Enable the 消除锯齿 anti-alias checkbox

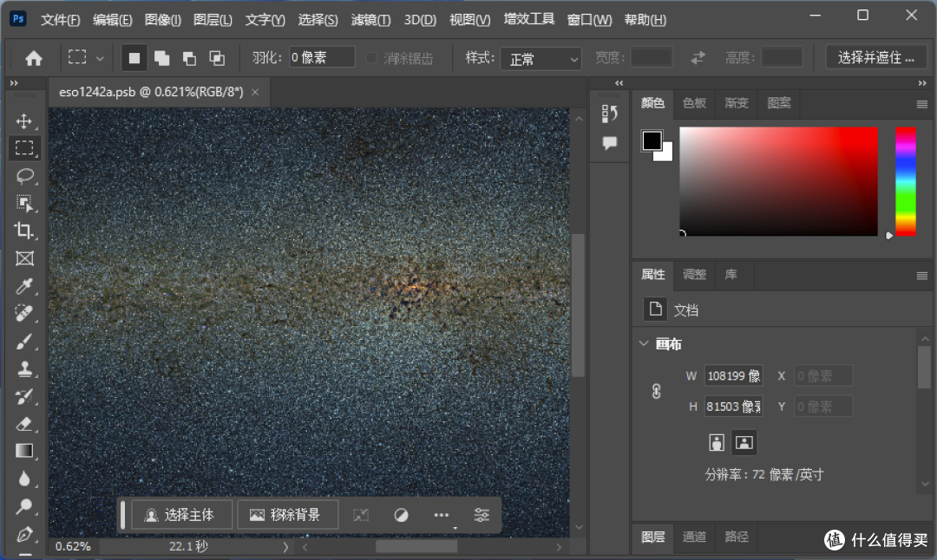(371, 58)
